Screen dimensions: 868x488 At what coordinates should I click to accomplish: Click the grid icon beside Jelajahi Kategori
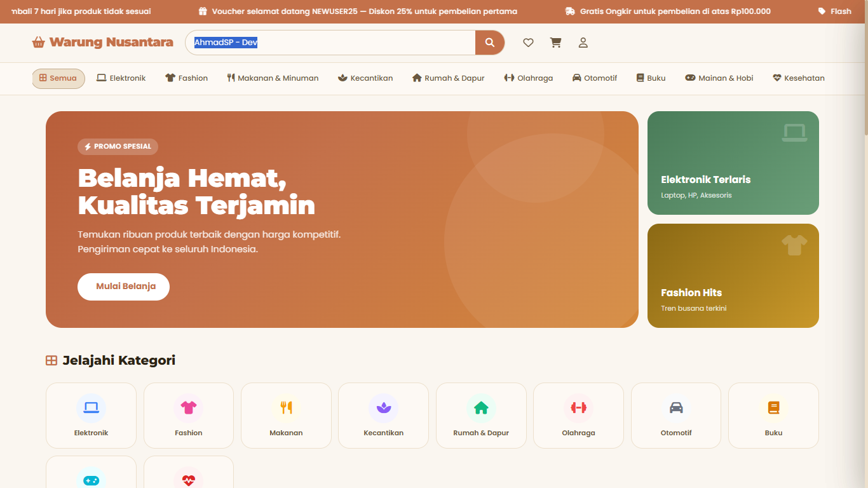(51, 361)
